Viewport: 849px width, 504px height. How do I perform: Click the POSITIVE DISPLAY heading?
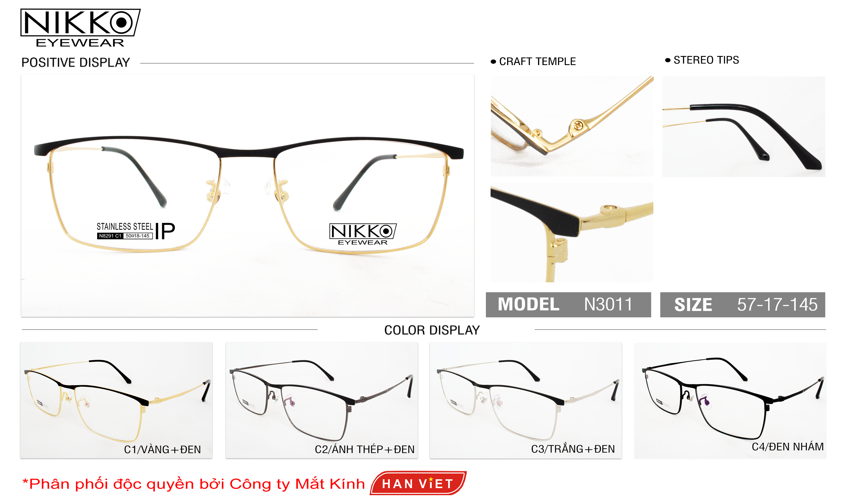coord(75,63)
